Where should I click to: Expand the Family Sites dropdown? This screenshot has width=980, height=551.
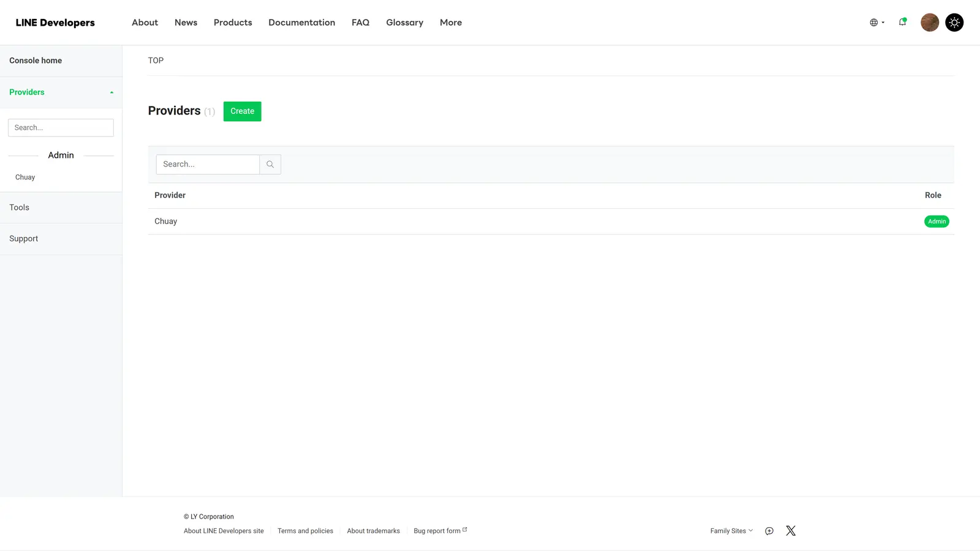[731, 531]
